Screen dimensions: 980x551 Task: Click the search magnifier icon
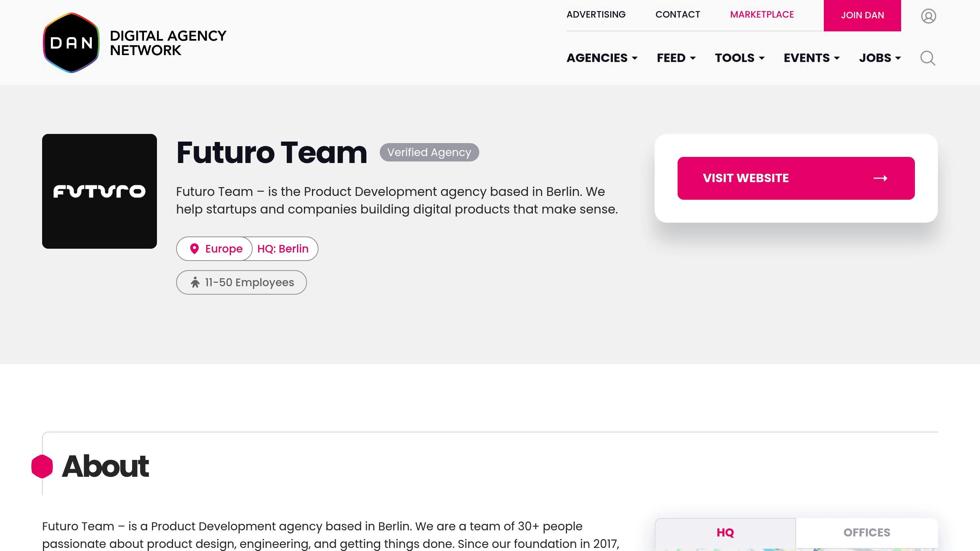point(928,58)
